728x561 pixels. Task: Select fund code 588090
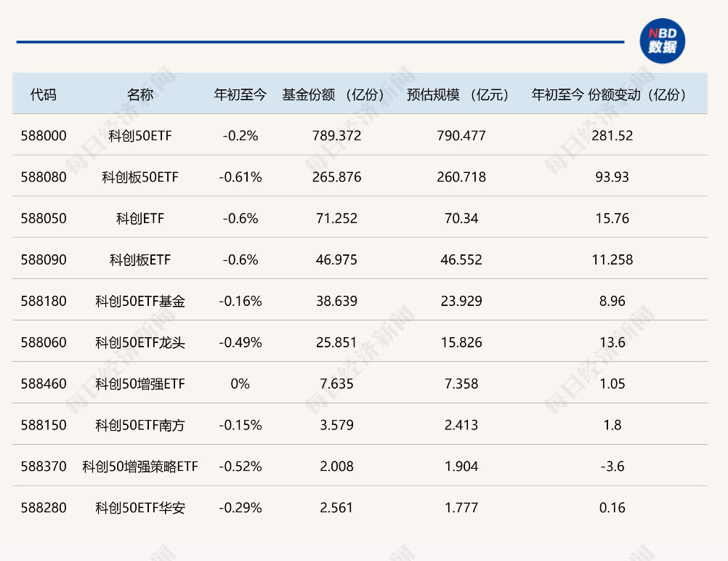[44, 260]
